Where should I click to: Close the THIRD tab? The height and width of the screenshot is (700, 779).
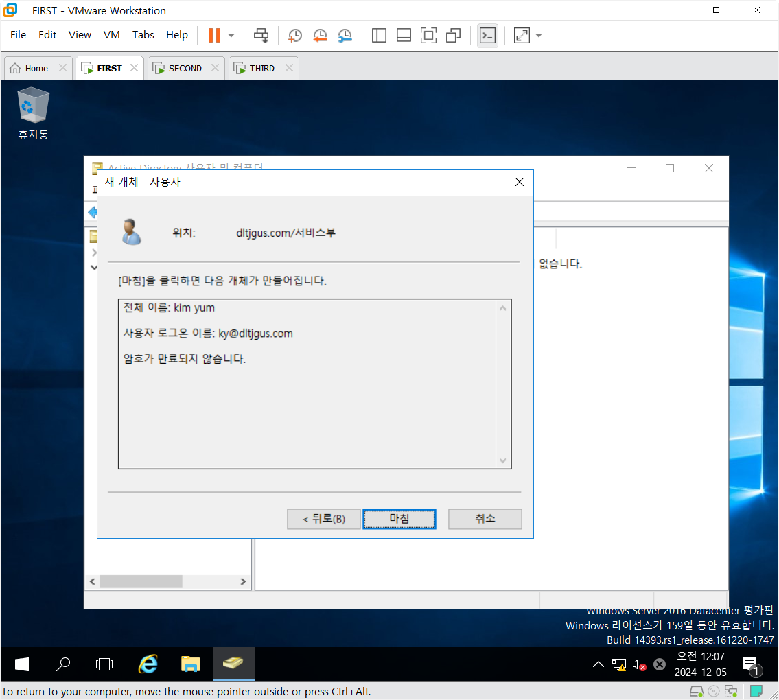(x=289, y=67)
